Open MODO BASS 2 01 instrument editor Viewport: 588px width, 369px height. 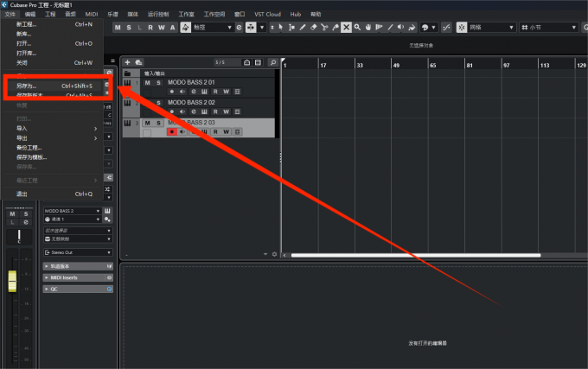click(204, 92)
